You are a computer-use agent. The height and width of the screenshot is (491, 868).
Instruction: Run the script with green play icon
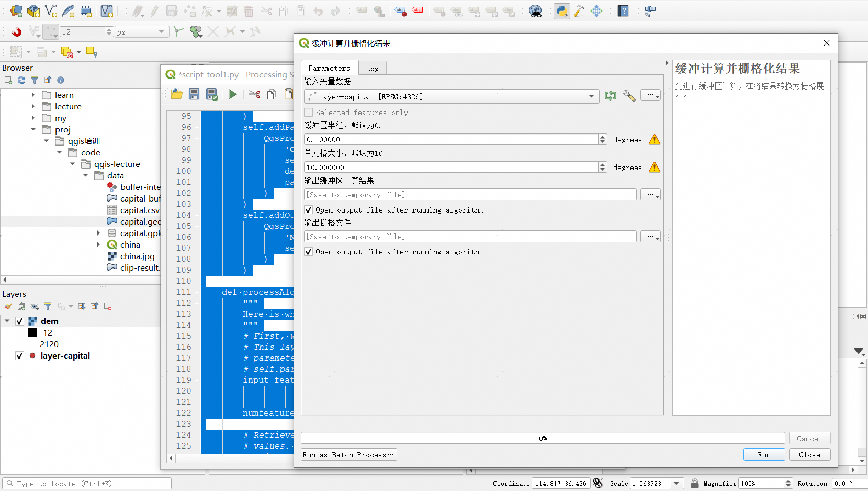click(x=232, y=94)
